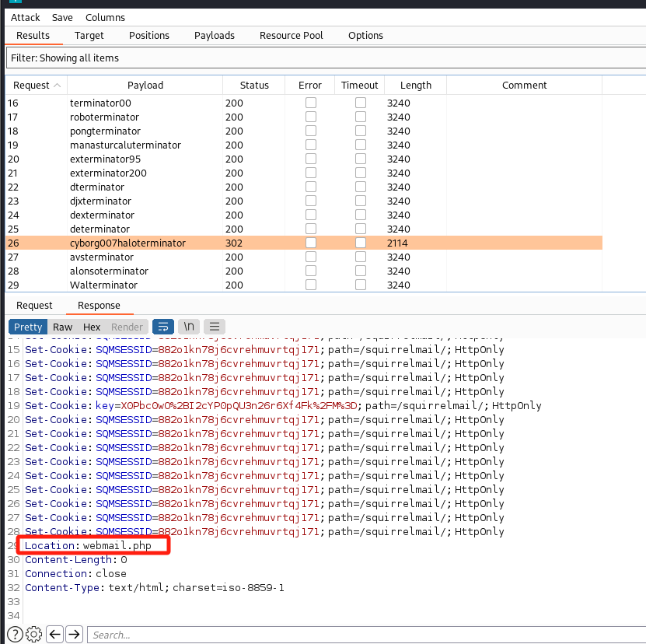Viewport: 646px width, 644px height.
Task: Click the Location: webmail.php header line
Action: (88, 545)
